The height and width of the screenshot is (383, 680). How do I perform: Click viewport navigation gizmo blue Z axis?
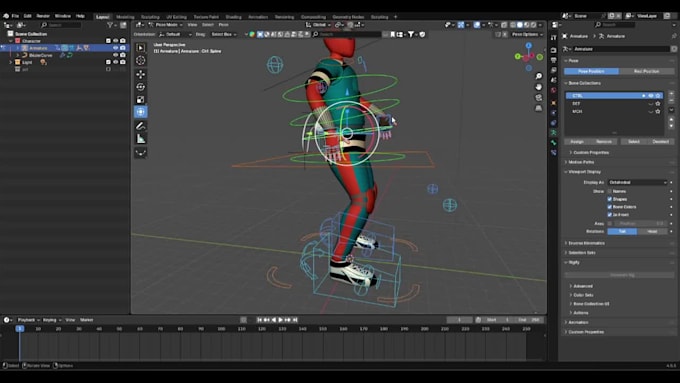coord(529,46)
